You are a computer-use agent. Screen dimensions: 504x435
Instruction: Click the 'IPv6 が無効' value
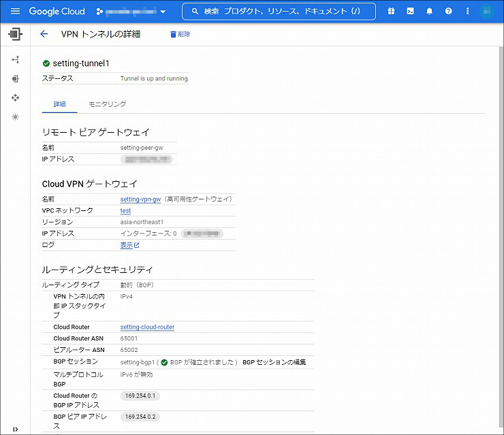coord(137,374)
